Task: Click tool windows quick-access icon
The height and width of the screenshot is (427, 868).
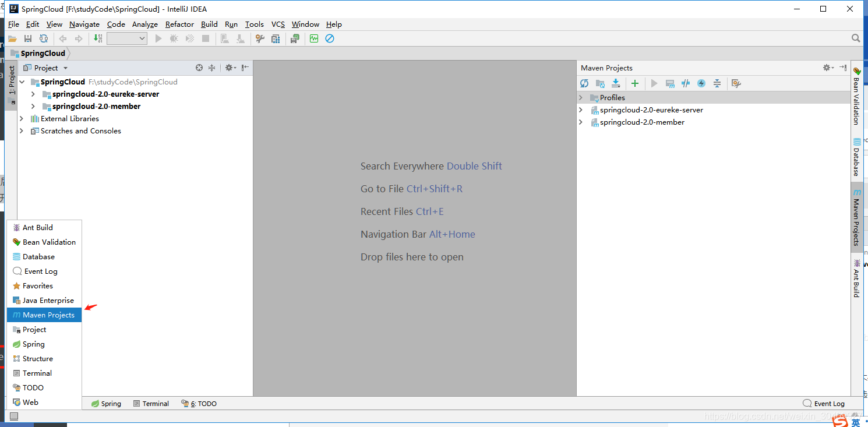Action: point(14,416)
